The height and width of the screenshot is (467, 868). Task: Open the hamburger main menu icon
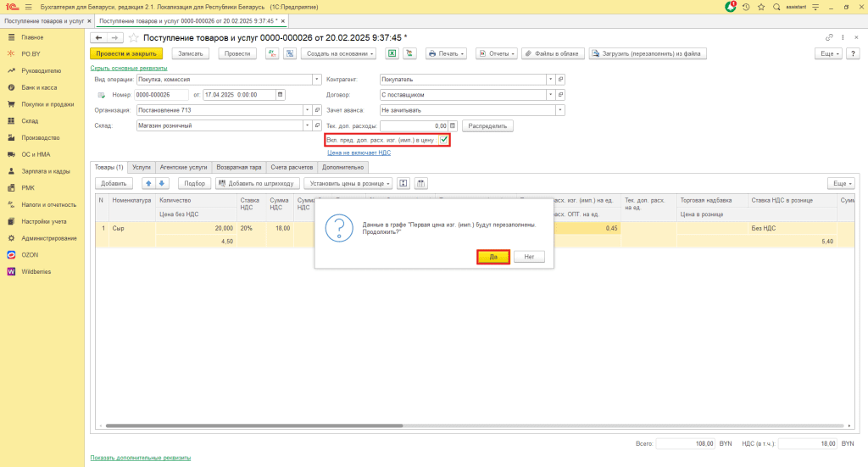pos(28,7)
